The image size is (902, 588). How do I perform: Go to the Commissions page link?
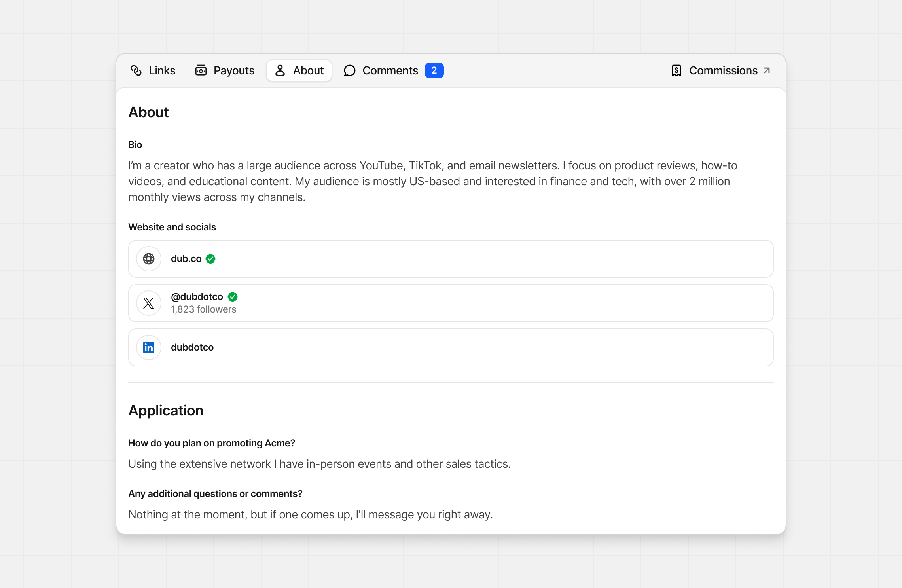[x=723, y=70]
